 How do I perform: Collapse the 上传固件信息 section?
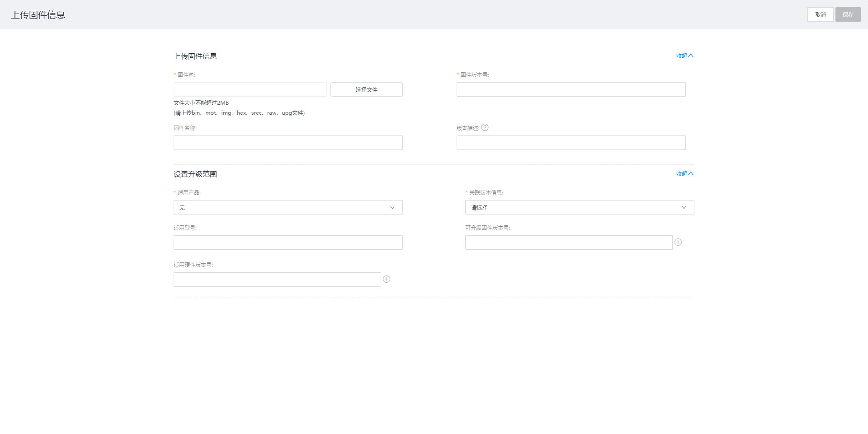tap(684, 56)
